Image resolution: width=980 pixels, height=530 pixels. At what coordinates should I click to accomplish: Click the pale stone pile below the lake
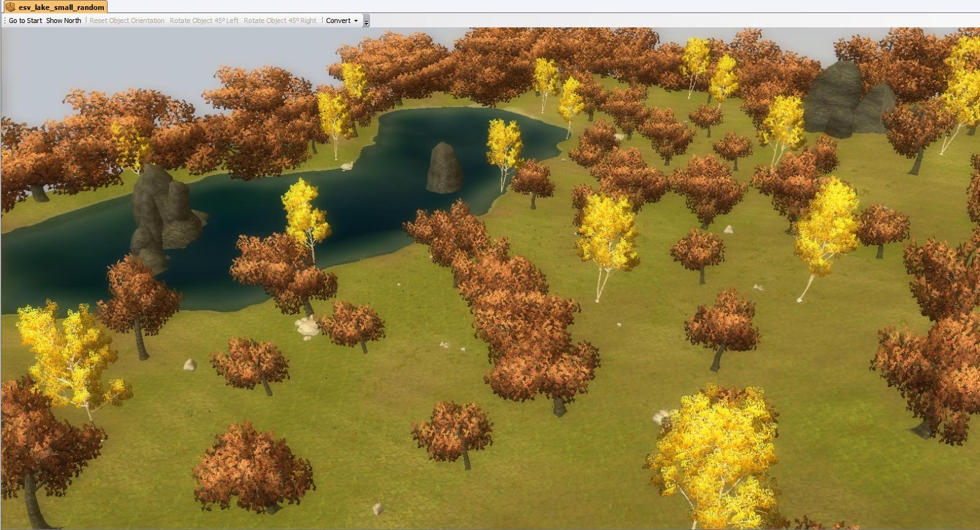(306, 326)
